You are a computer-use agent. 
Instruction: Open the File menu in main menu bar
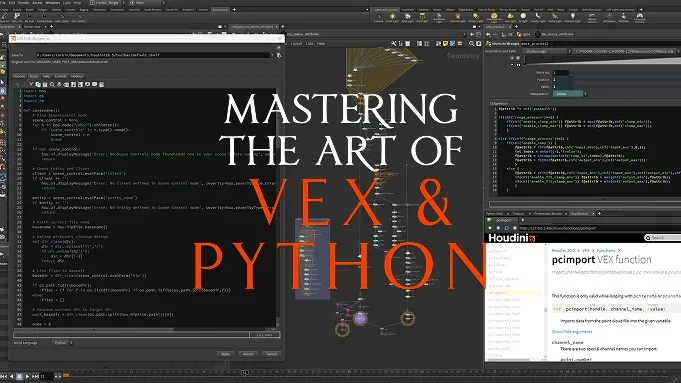click(3, 3)
